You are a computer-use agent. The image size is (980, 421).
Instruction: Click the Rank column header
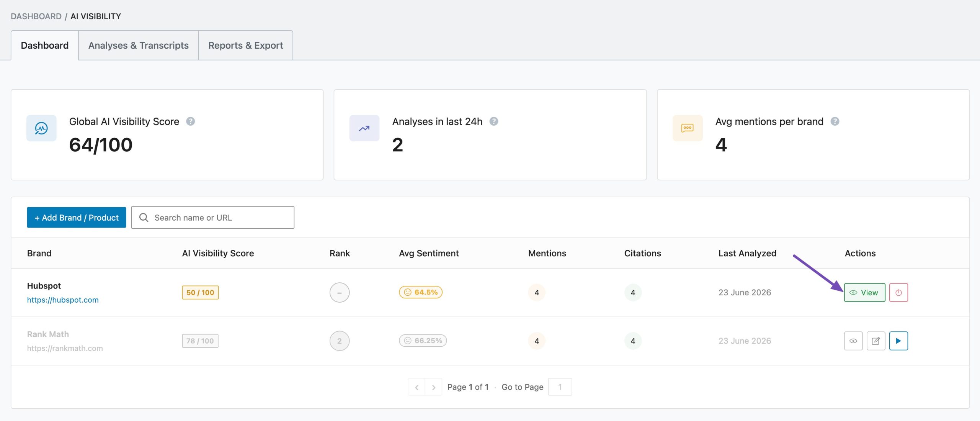340,253
